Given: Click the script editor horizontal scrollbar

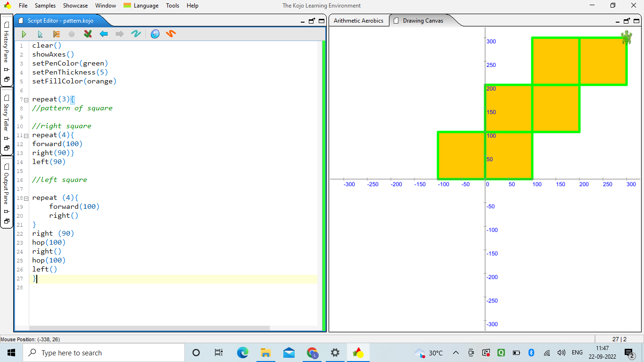Looking at the screenshot, I should coord(149,328).
